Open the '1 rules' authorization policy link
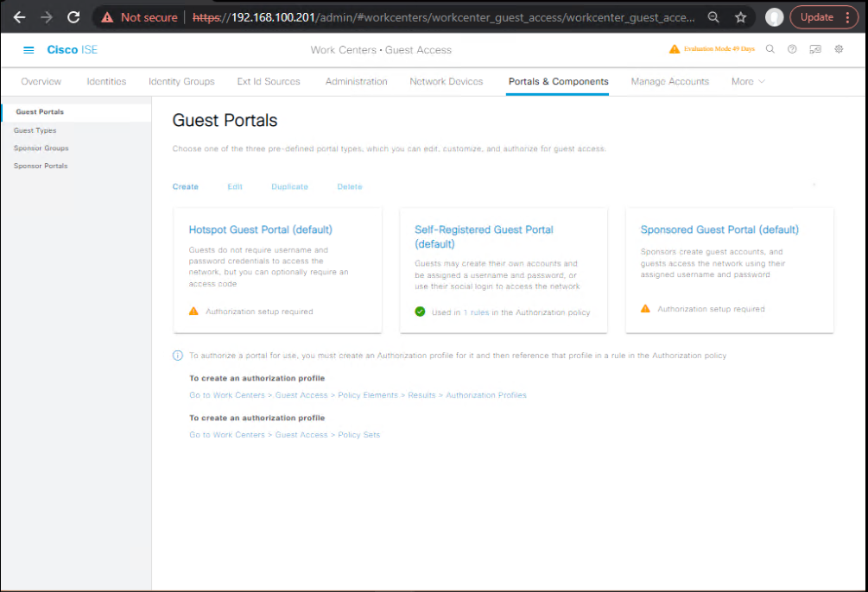The width and height of the screenshot is (868, 592). (x=476, y=312)
